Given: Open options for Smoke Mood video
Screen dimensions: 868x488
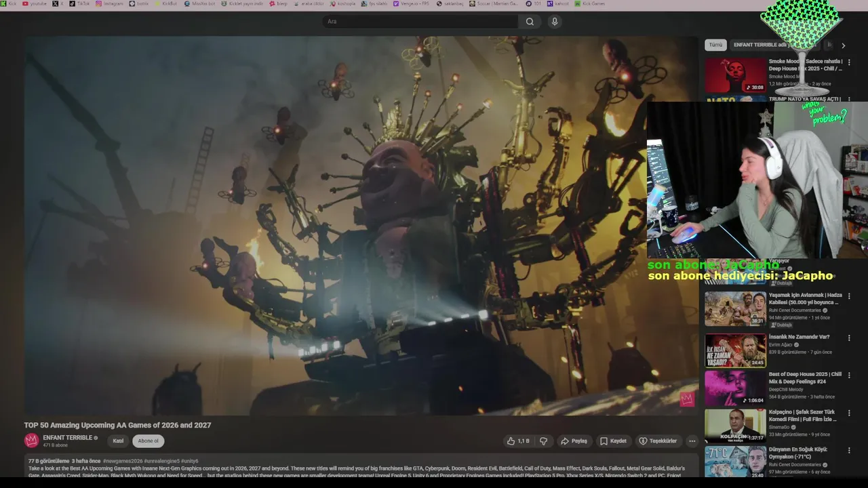Looking at the screenshot, I should click(x=849, y=62).
